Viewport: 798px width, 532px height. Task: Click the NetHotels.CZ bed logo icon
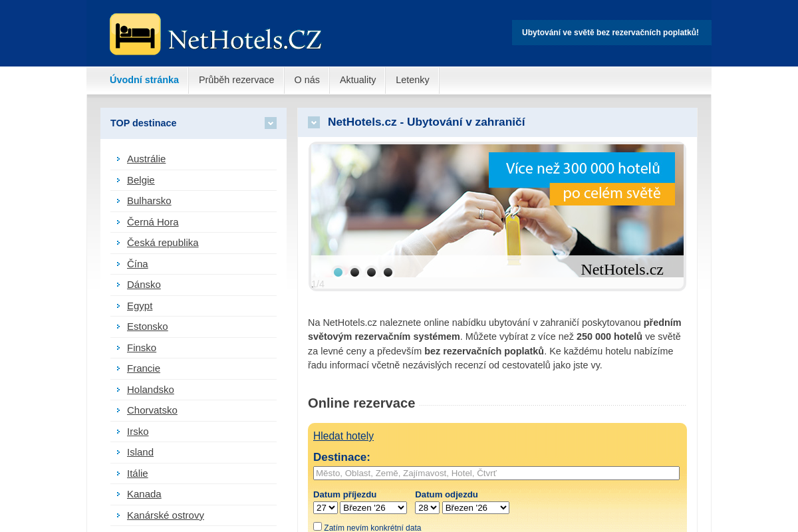[x=134, y=33]
